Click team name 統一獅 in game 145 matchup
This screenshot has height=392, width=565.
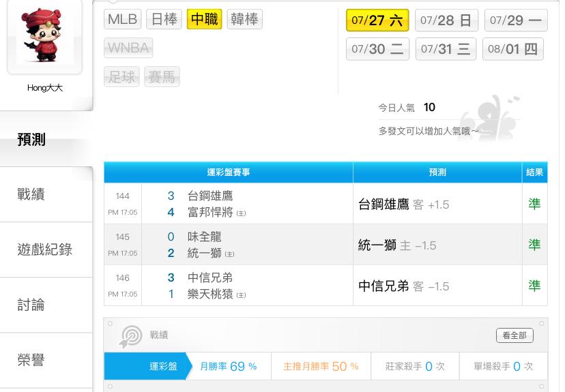click(204, 254)
